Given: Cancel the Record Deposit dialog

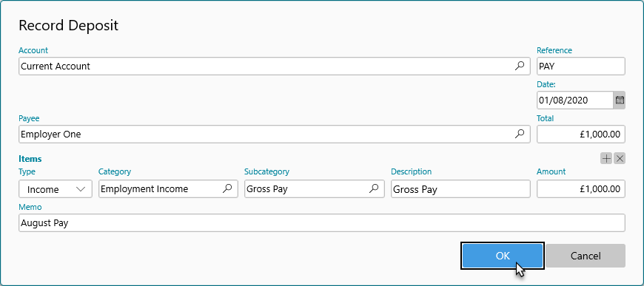Looking at the screenshot, I should [586, 256].
